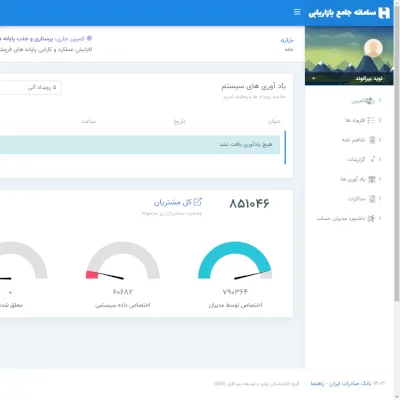Open external link icon beside کل مشتریان
This screenshot has width=400, height=400.
[198, 202]
